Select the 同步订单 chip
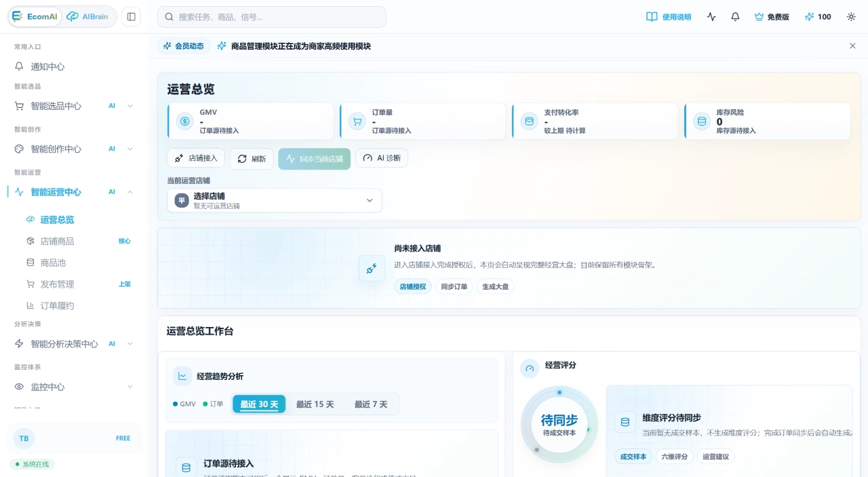 454,287
